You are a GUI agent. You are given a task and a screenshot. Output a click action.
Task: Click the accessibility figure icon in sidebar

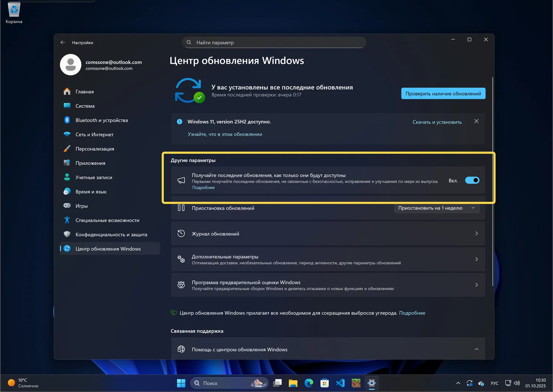(x=67, y=220)
